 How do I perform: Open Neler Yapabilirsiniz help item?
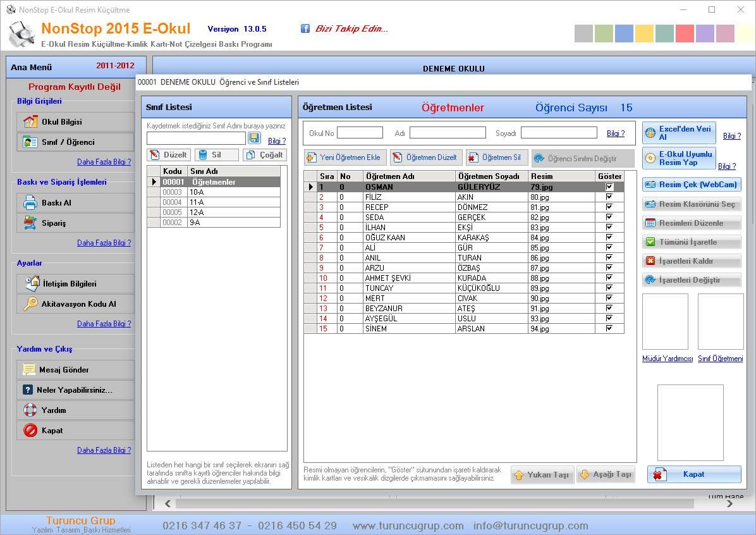click(x=76, y=390)
